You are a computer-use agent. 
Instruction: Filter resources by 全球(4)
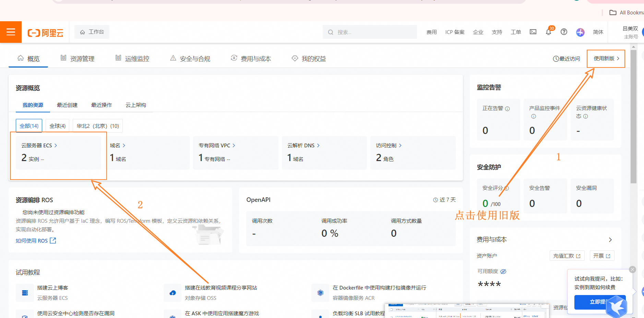(58, 126)
